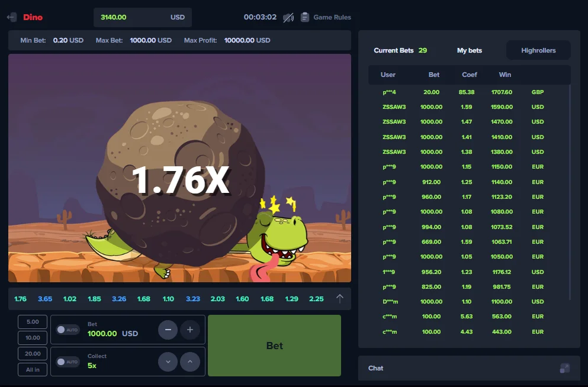Switch to Current Bets tab
This screenshot has height=387, width=588.
point(400,50)
